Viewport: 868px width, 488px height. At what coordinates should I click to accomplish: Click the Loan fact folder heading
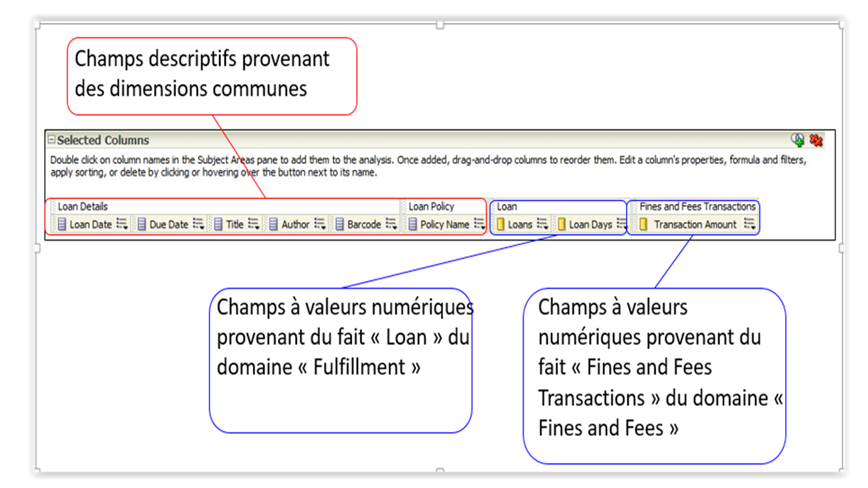tap(507, 207)
